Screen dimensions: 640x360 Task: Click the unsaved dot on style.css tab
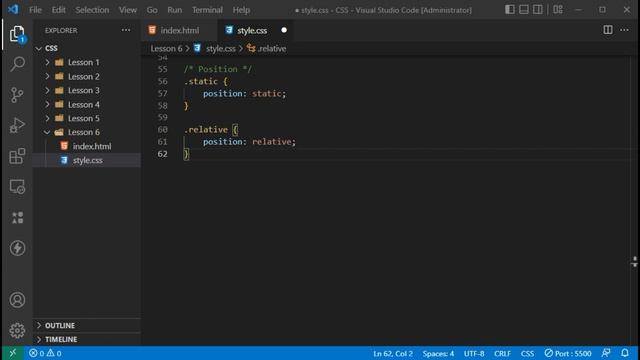click(284, 30)
